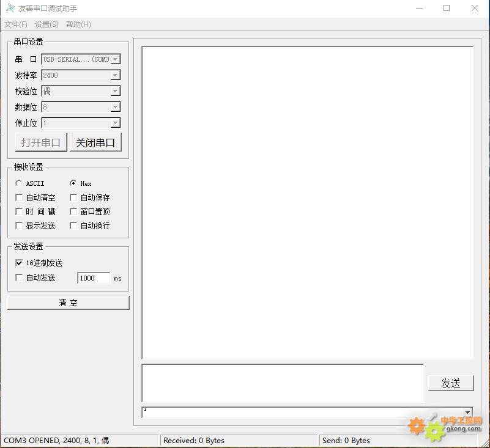Viewport: 490px width, 448px height.
Task: Close the serial assistant window
Action: pyautogui.click(x=474, y=8)
